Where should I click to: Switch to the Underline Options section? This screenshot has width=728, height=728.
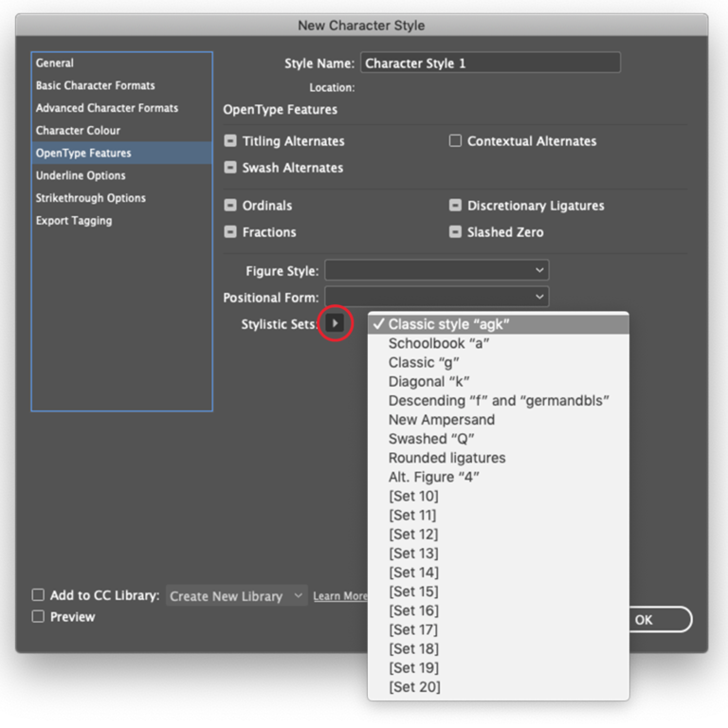(81, 175)
